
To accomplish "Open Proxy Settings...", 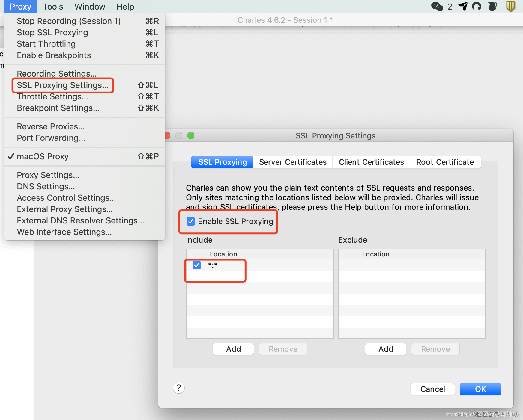I will coord(85,175).
